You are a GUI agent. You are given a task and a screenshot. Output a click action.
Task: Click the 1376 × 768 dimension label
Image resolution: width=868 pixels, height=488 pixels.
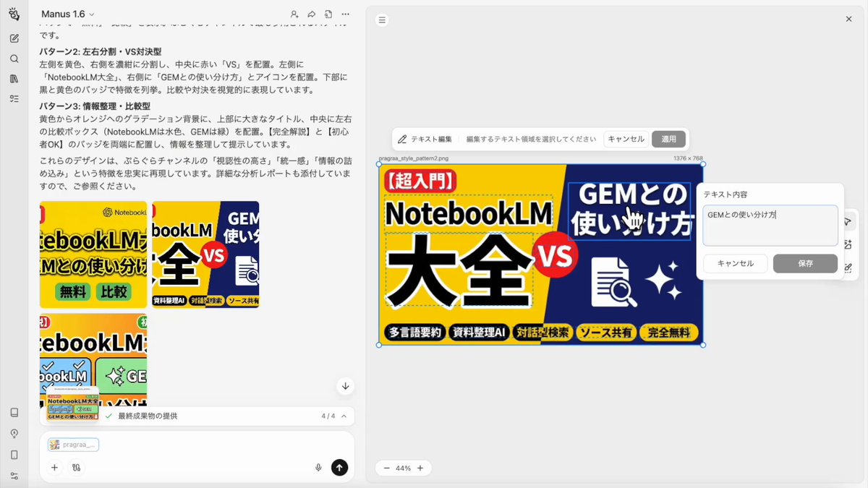click(688, 158)
